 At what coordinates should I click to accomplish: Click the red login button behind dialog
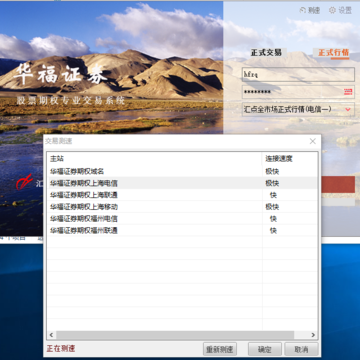[338, 184]
